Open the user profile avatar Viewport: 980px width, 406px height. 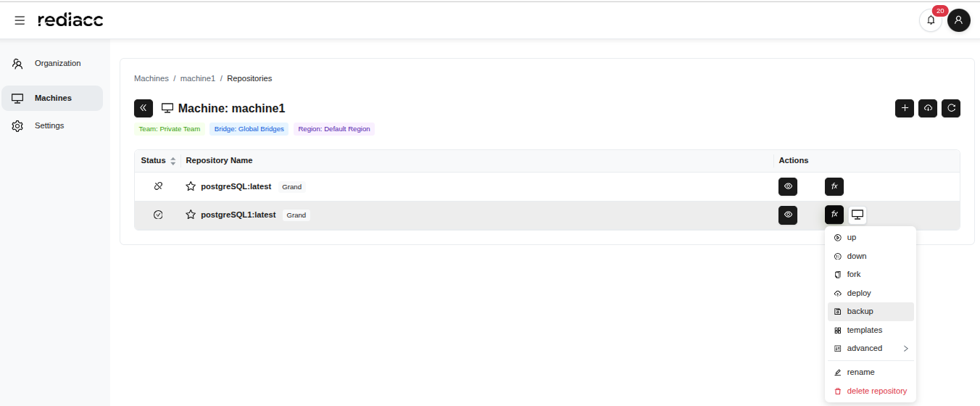[x=958, y=20]
